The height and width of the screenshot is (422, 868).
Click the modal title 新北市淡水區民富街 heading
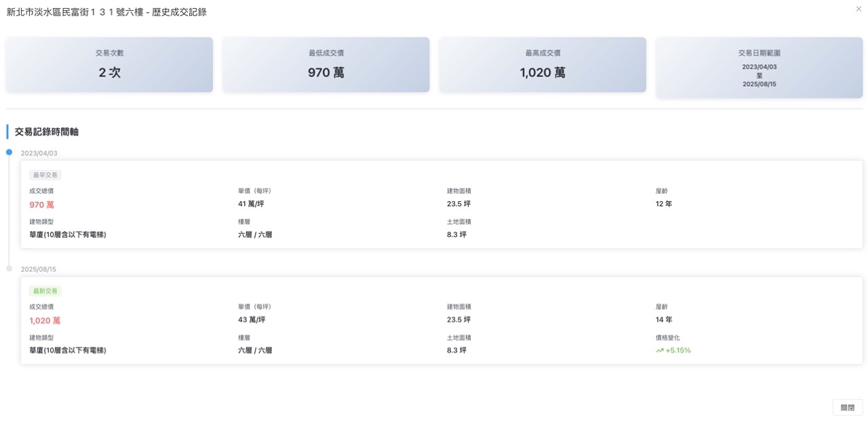[x=106, y=12]
